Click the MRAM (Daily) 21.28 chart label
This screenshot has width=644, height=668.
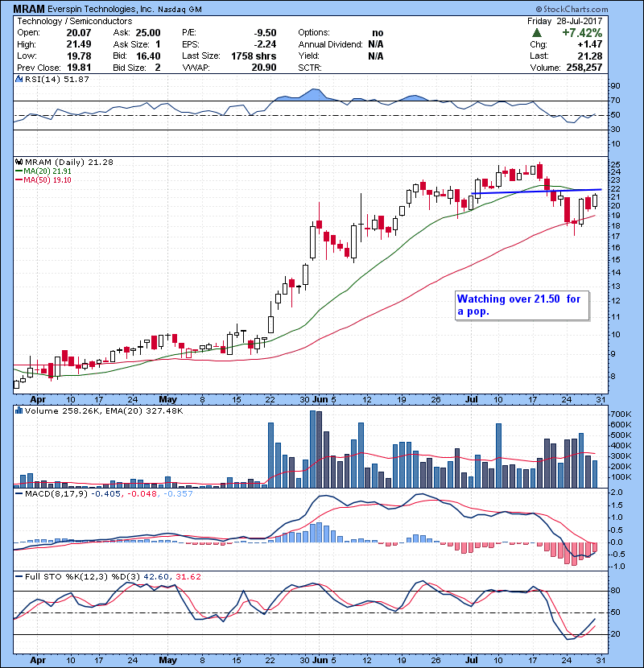[x=69, y=162]
